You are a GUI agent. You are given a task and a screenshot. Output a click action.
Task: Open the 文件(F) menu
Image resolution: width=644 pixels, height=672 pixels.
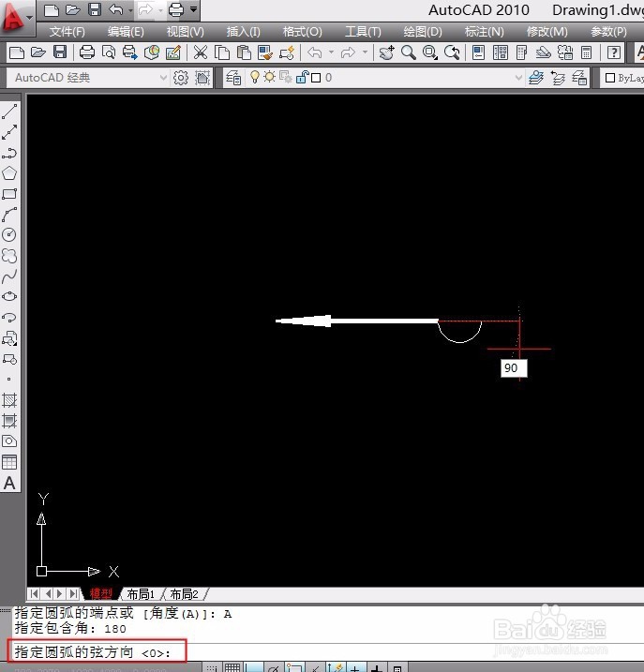pos(67,32)
